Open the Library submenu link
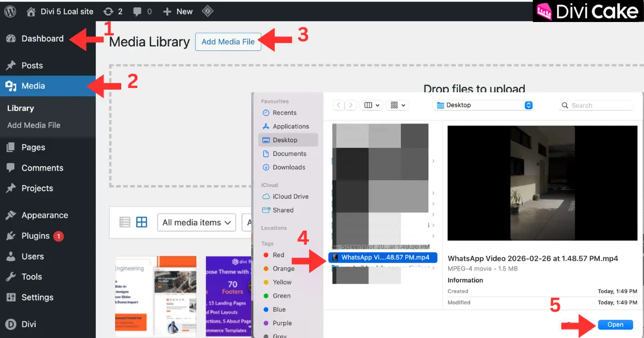Viewport: 644px width, 338px height. point(20,108)
